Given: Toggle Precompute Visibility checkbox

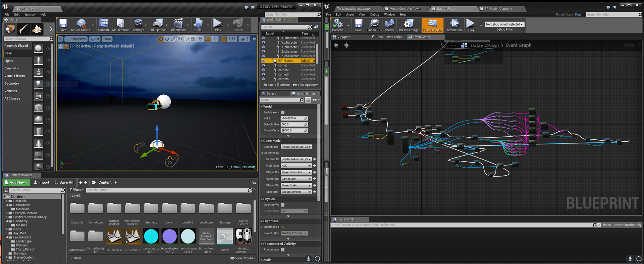Looking at the screenshot, I should point(282,250).
